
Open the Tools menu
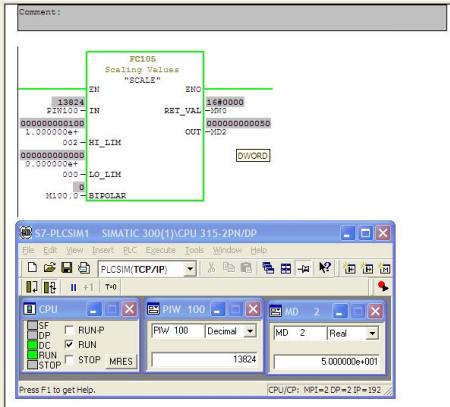point(194,250)
